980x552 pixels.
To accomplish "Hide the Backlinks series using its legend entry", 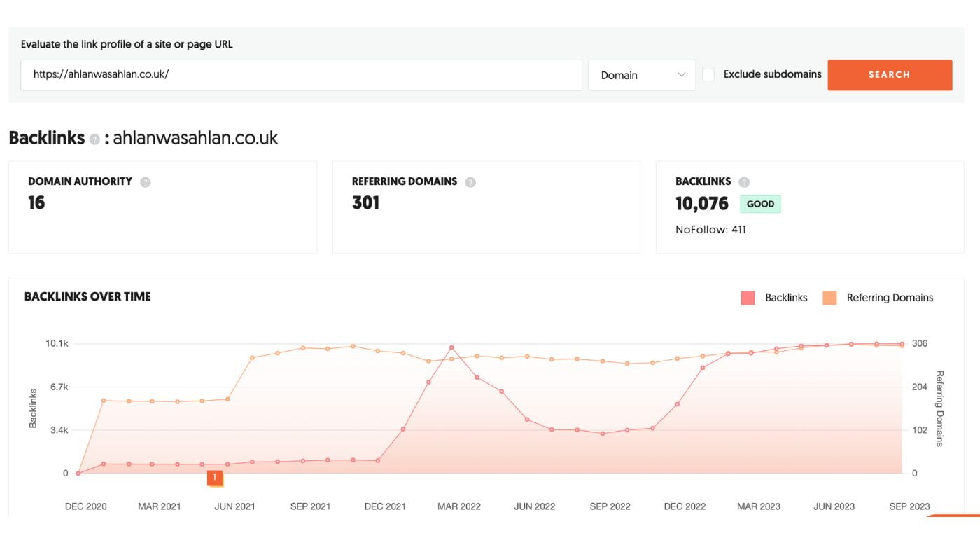I will pos(785,298).
